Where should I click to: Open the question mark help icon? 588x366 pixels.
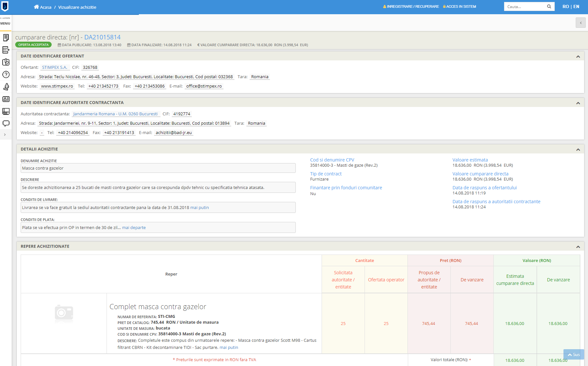click(6, 75)
